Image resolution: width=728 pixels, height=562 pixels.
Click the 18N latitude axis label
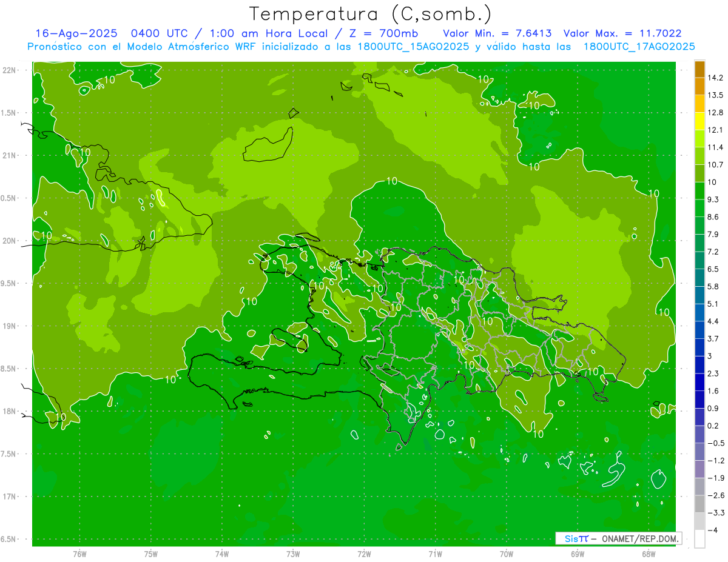point(10,412)
